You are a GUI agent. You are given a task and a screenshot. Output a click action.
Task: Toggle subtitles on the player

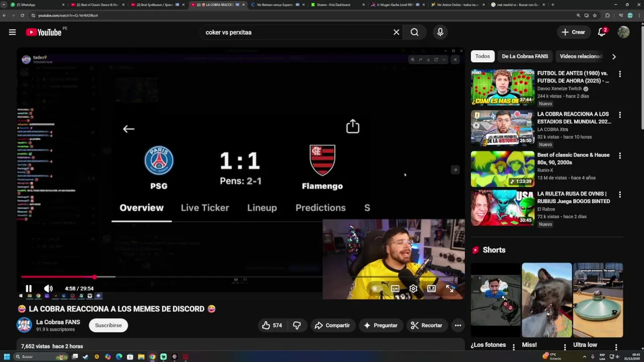[x=395, y=289]
